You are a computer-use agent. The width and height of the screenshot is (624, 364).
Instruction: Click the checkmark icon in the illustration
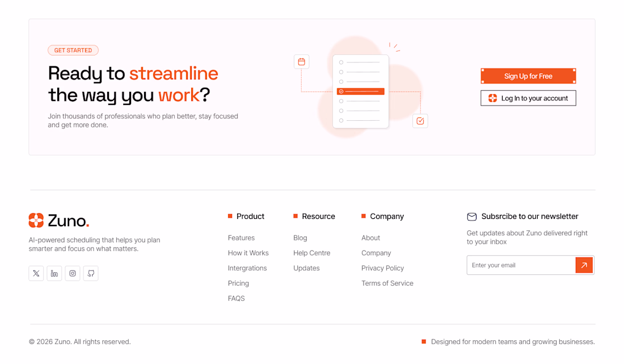pos(420,121)
